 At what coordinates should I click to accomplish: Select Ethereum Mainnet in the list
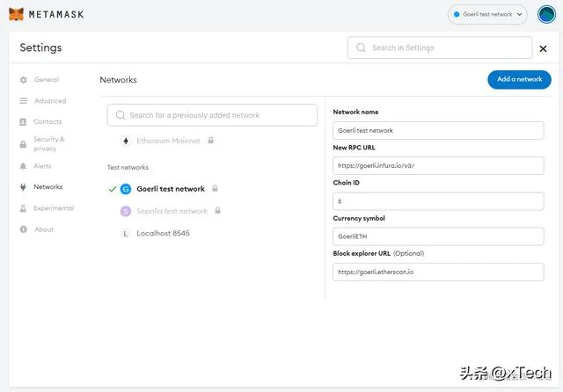pyautogui.click(x=168, y=141)
